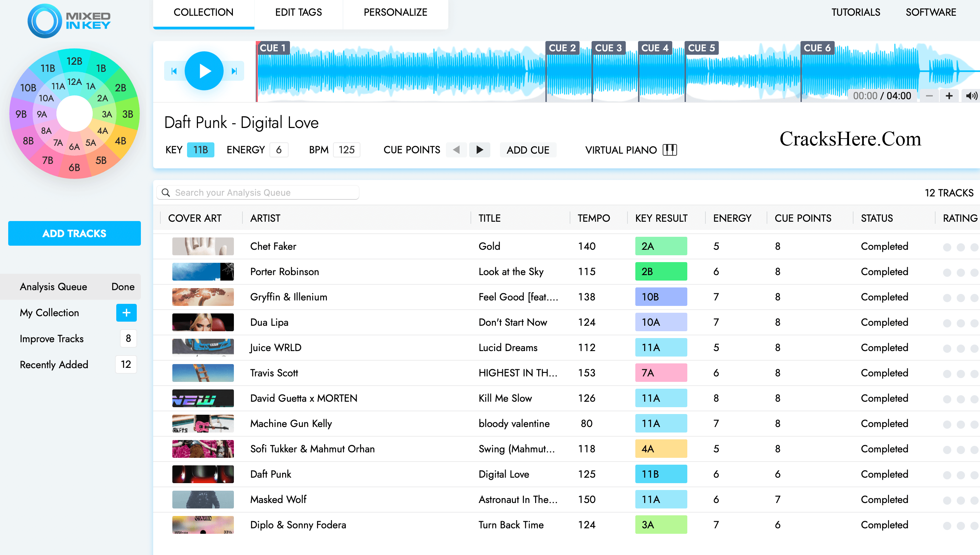The width and height of the screenshot is (980, 555).
Task: Rate Masked Wolf track first dot
Action: coord(947,501)
